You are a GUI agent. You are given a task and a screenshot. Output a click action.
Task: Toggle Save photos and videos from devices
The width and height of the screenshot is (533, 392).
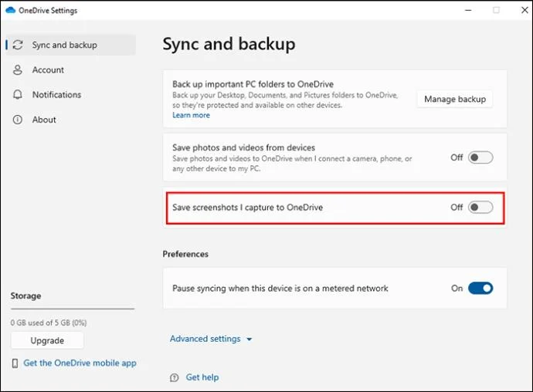click(480, 157)
